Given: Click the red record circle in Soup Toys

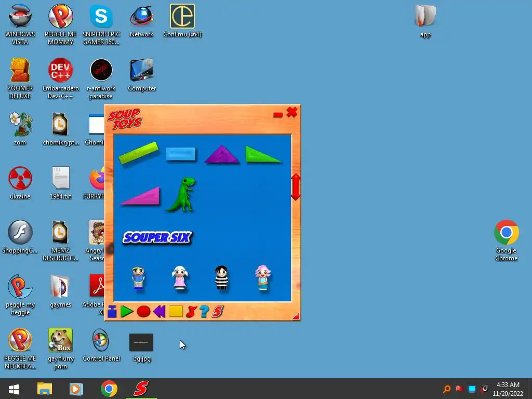Looking at the screenshot, I should [x=143, y=312].
